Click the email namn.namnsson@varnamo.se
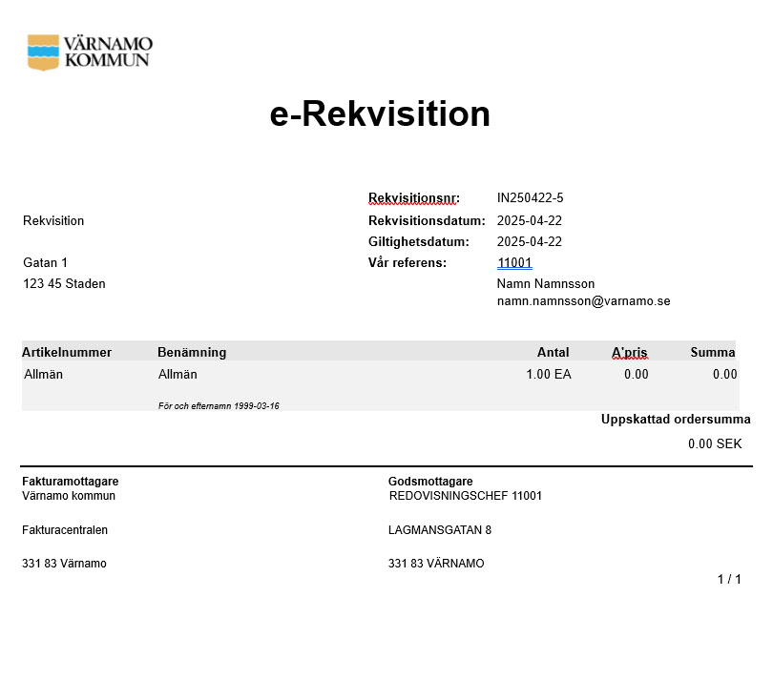The height and width of the screenshot is (700, 773). pyautogui.click(x=584, y=301)
